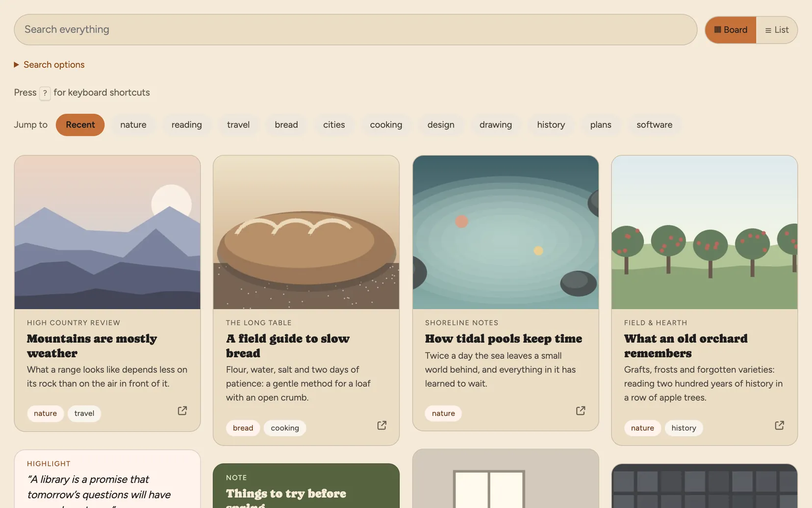Viewport: 812px width, 508px height.
Task: Open the tidal pool illustration thumbnail
Action: [506, 232]
